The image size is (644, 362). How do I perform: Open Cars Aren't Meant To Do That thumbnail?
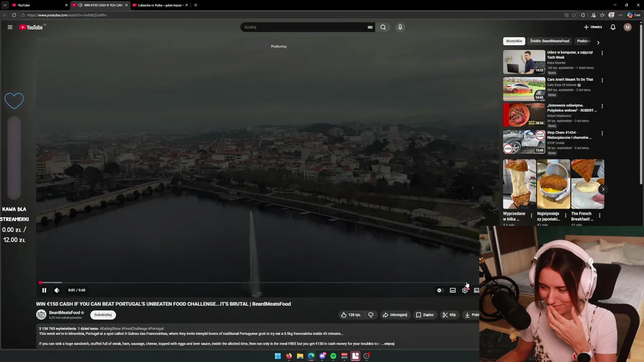524,89
